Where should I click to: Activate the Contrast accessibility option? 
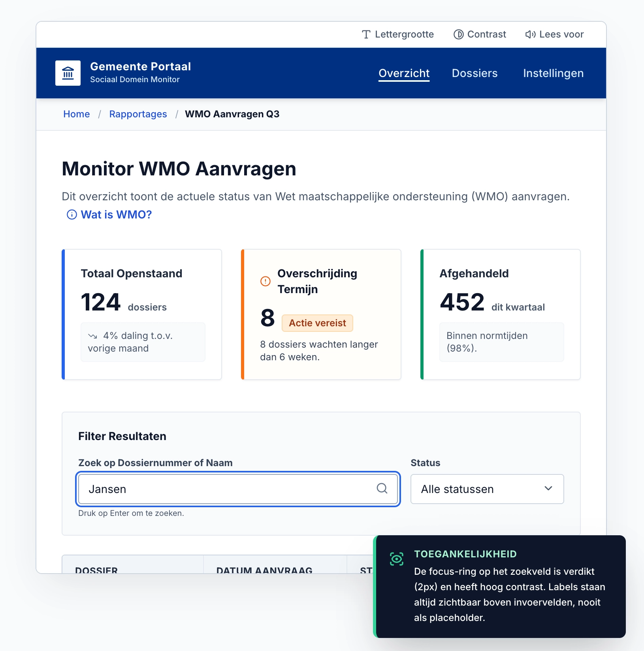click(x=480, y=34)
